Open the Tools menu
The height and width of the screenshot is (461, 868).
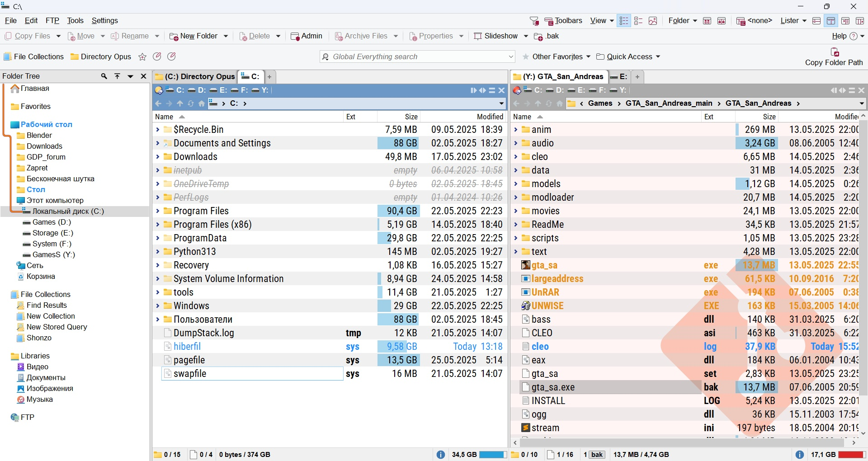tap(75, 21)
